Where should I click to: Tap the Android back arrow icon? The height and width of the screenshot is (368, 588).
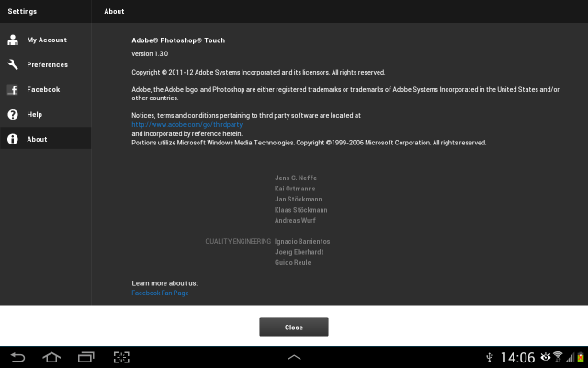pos(17,357)
